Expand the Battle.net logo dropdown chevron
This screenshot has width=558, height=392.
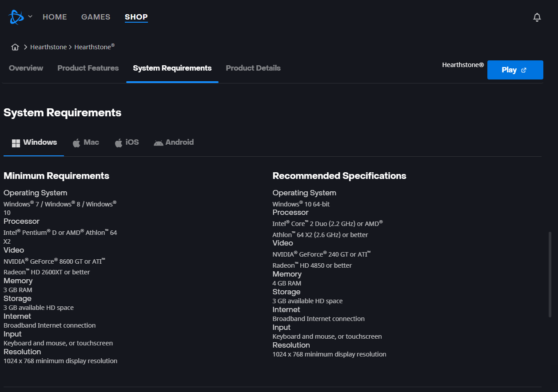tap(30, 17)
